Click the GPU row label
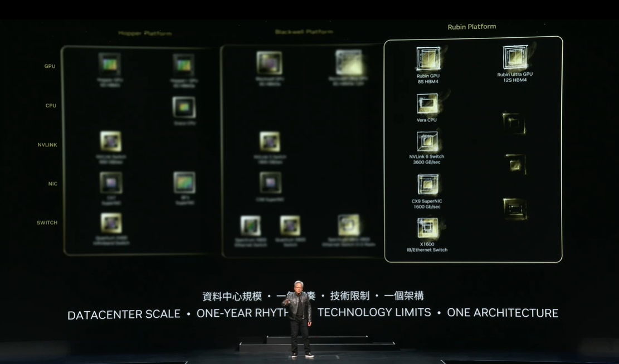 tap(50, 66)
